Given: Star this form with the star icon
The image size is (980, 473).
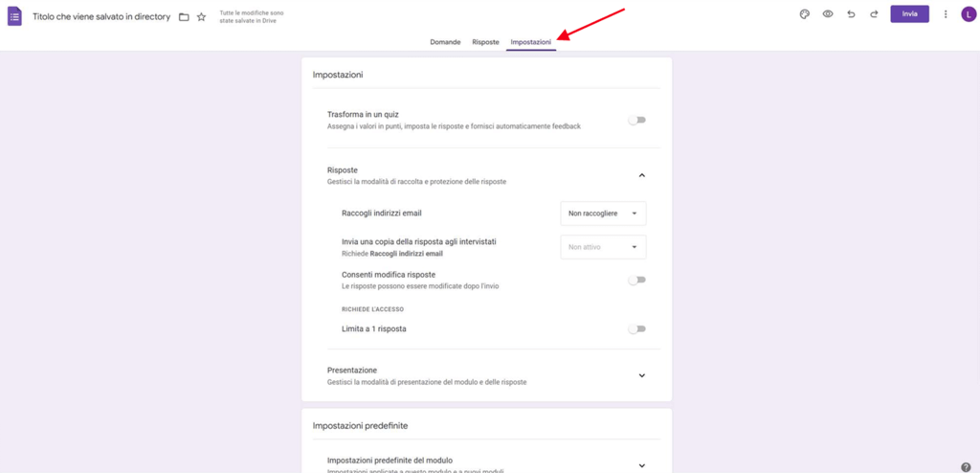Looking at the screenshot, I should point(201,17).
